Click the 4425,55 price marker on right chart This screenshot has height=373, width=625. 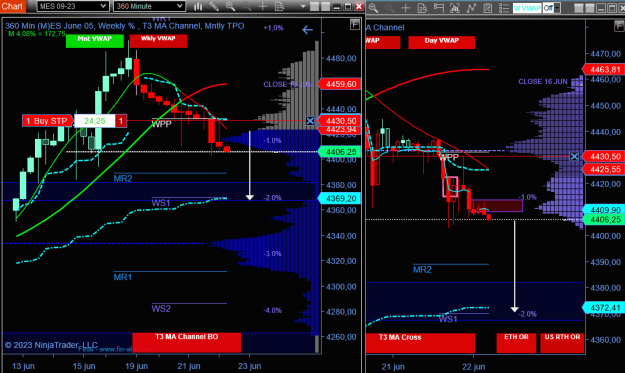pyautogui.click(x=604, y=169)
